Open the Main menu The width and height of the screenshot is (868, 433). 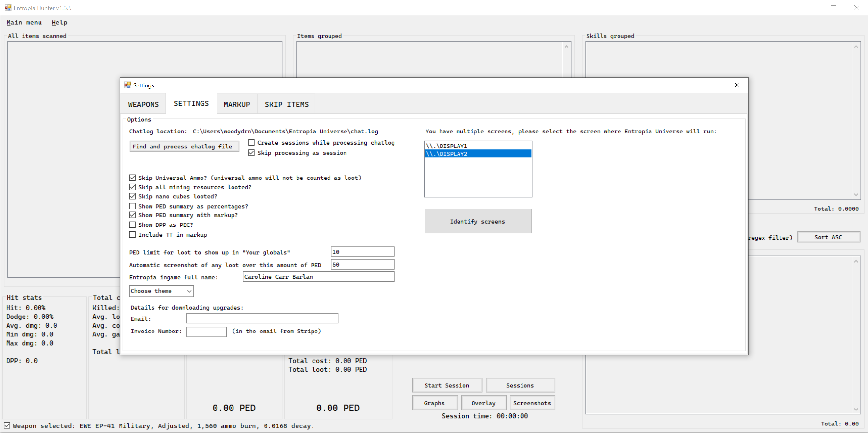(x=24, y=23)
